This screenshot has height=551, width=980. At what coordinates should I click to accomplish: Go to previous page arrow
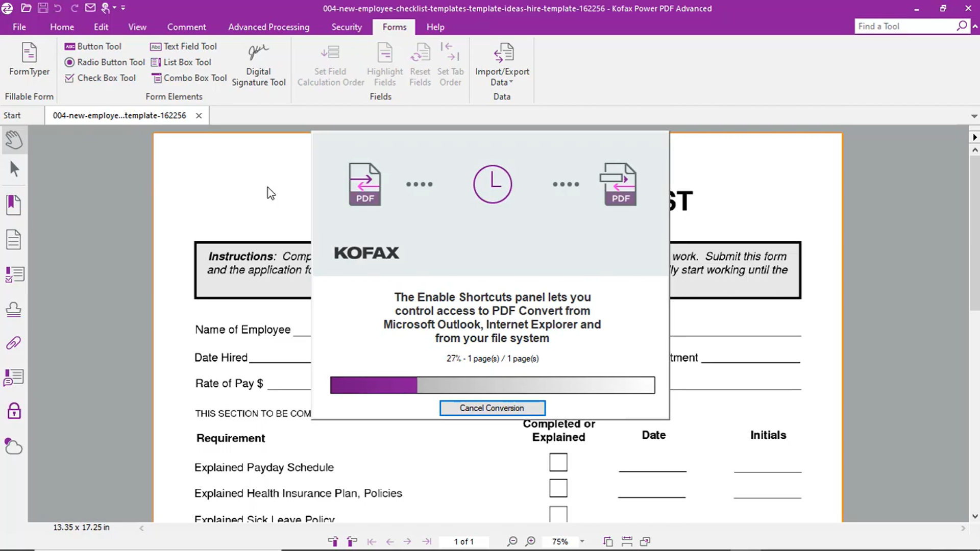point(390,542)
